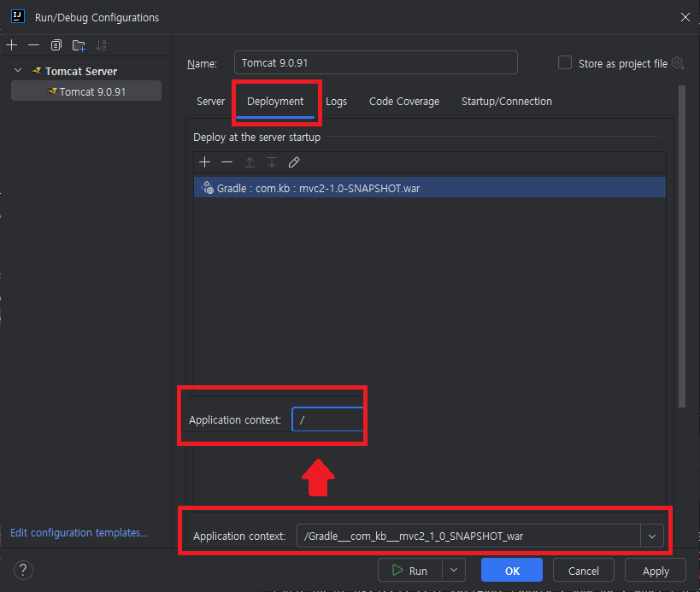The image size is (700, 592).
Task: Select the Gradle mvc2-1.0-SNAPSHOT.war artifact row
Action: click(429, 188)
